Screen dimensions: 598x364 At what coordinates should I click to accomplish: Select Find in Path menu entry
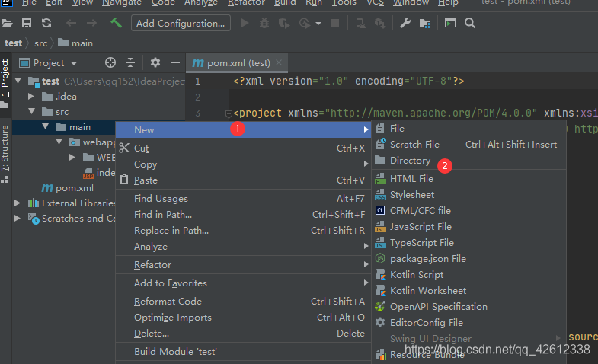[243, 215]
